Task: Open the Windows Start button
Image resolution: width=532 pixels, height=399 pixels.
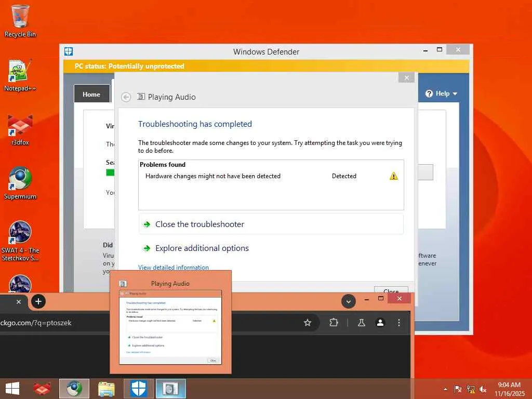Action: tap(12, 389)
